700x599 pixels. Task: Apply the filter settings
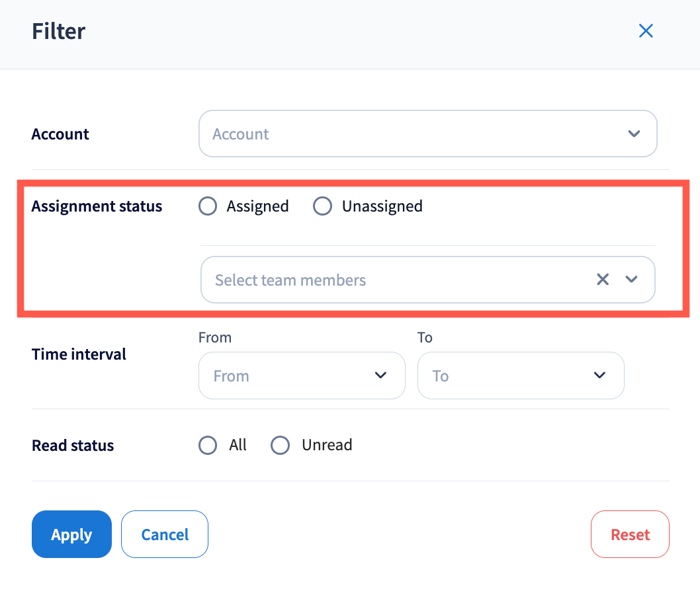[x=71, y=534]
